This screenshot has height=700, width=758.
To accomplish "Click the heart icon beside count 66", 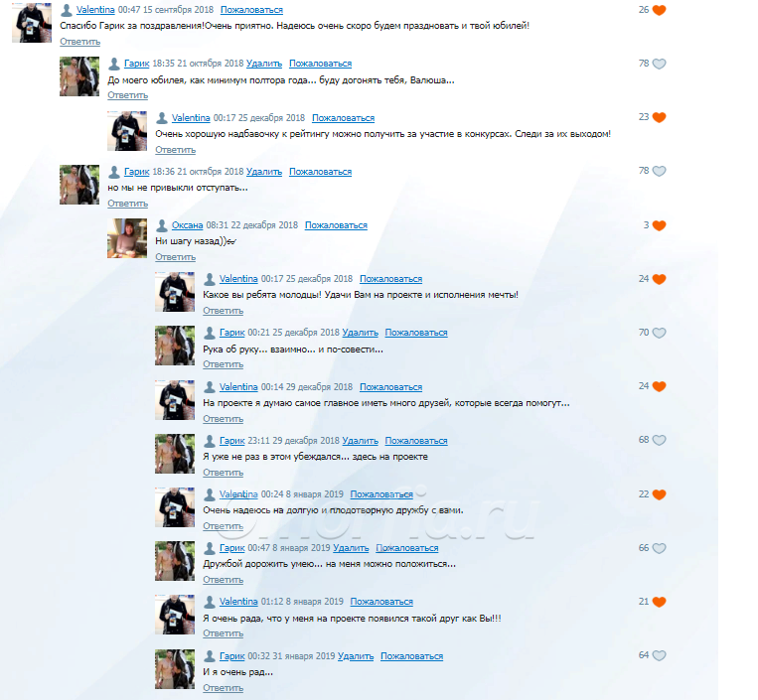I will [x=659, y=548].
